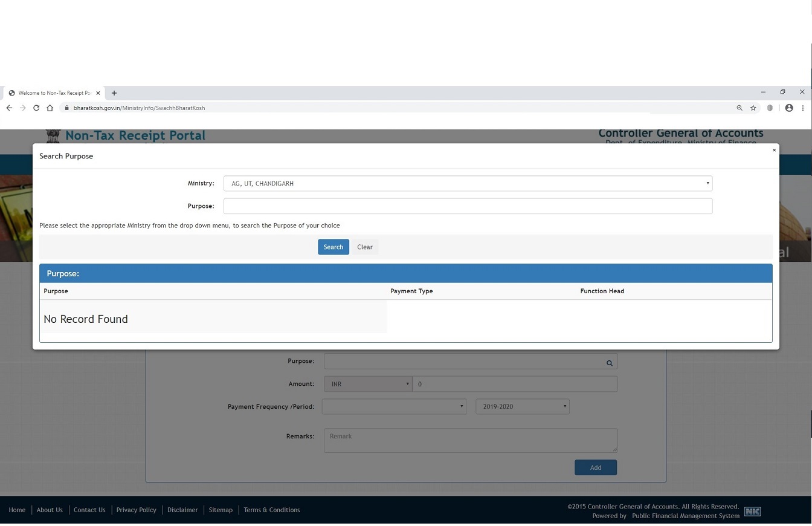This screenshot has width=812, height=526.
Task: Open the Privacy Policy footer link
Action: coord(136,510)
